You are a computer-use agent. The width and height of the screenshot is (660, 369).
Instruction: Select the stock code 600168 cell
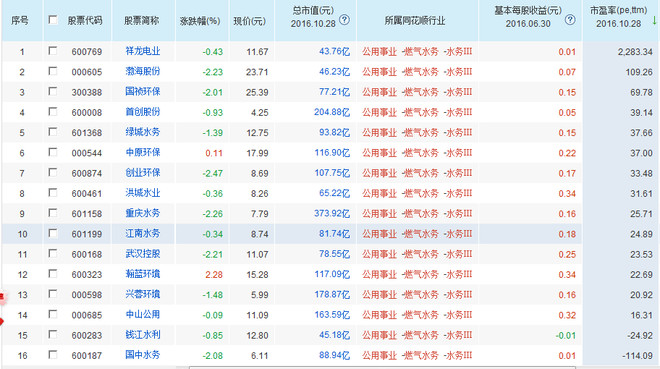[87, 254]
